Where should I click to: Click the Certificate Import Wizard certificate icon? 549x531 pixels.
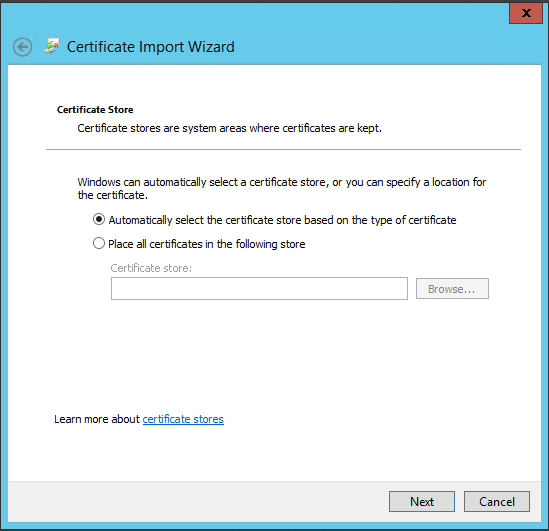[52, 46]
